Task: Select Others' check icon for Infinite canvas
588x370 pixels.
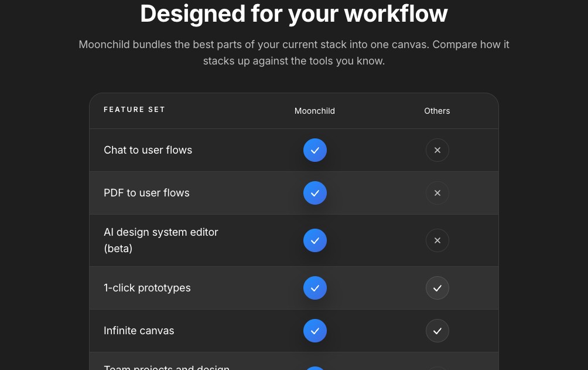Action: pyautogui.click(x=437, y=331)
